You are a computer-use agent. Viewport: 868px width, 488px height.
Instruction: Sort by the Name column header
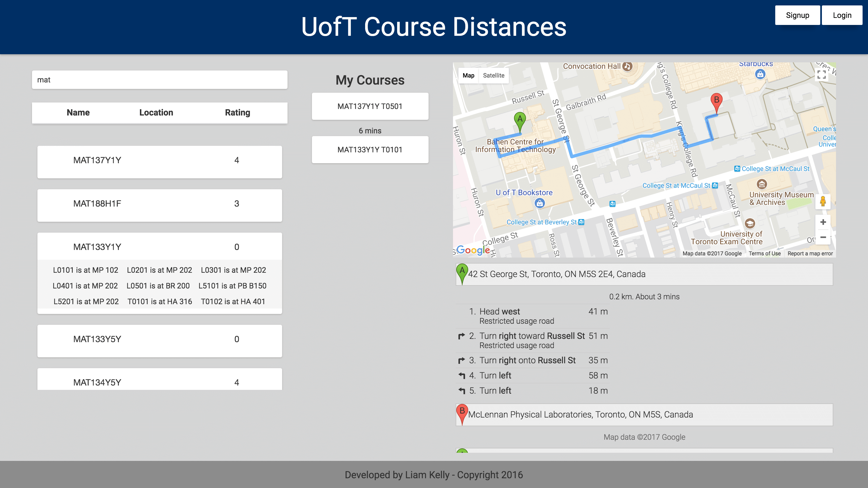(x=78, y=113)
